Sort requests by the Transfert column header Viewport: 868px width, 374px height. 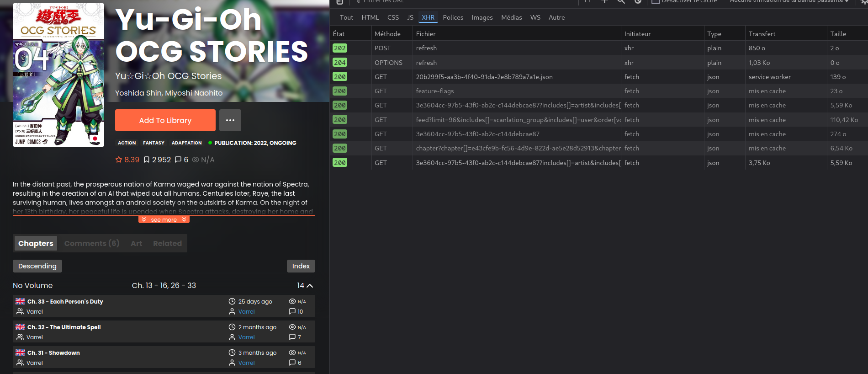(786, 34)
